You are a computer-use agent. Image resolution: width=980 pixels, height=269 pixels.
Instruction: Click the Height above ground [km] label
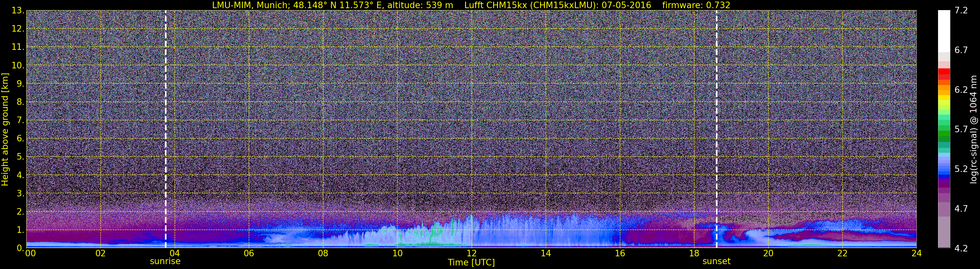[x=5, y=129]
